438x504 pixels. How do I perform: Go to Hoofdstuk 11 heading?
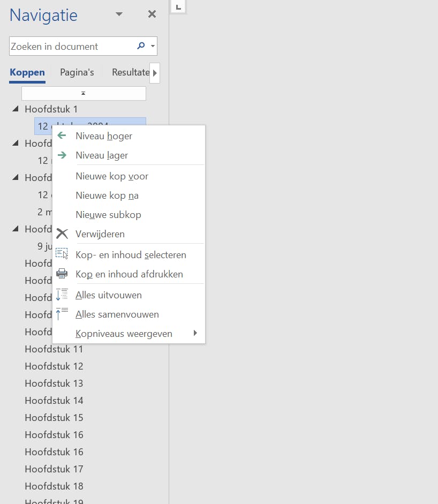click(54, 349)
